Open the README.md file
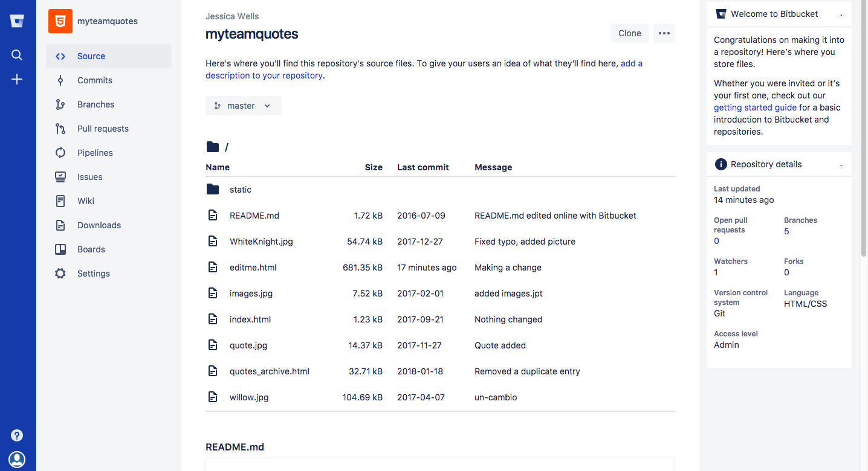868x471 pixels. click(x=254, y=216)
